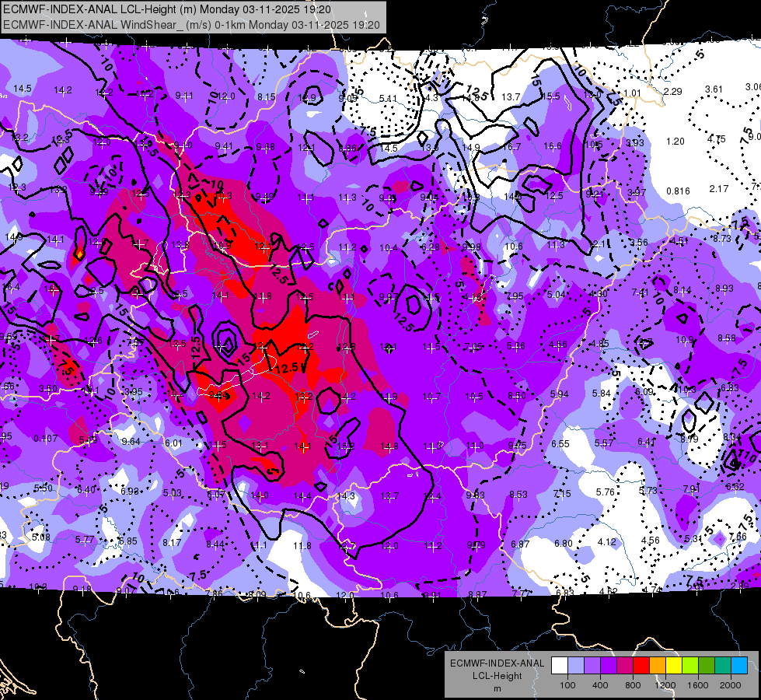Image resolution: width=761 pixels, height=700 pixels.
Task: Click the 'LCL-Height' text in the legend box
Action: (497, 676)
